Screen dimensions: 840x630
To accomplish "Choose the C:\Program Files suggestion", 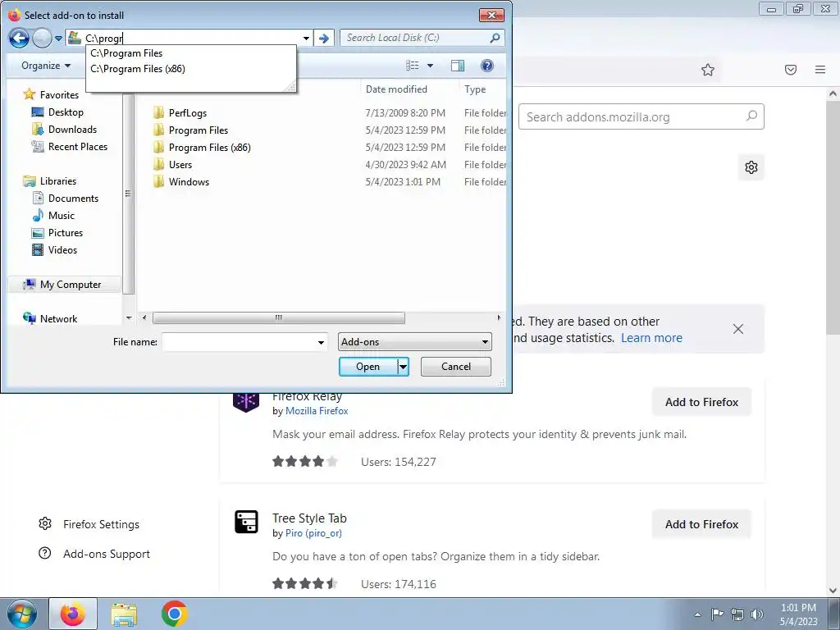I will (x=126, y=53).
